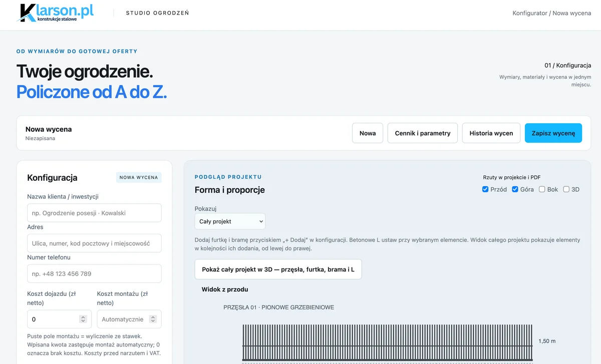Click the Koszt montażu input field
The image size is (601, 364).
coord(129,319)
